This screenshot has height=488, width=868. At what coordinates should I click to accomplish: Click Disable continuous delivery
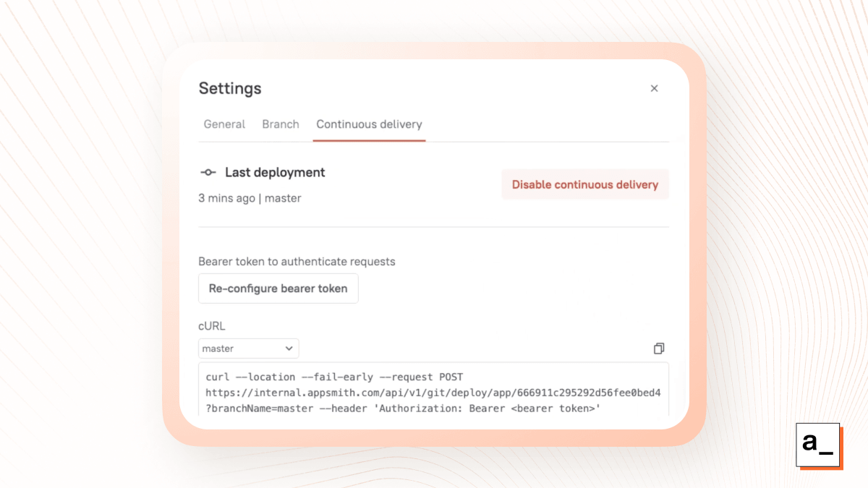585,184
